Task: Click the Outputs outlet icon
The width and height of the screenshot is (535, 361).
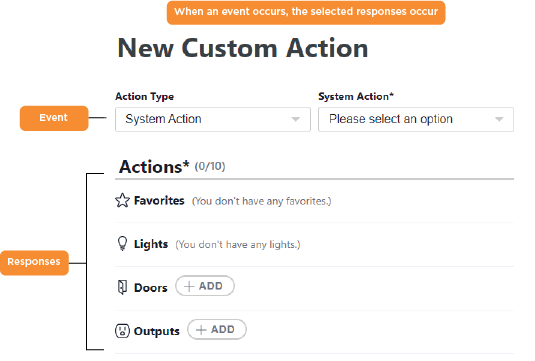Action: (122, 331)
